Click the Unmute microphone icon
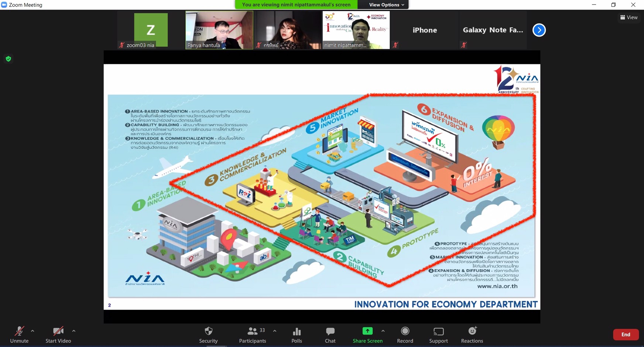This screenshot has width=644, height=347. click(x=19, y=331)
